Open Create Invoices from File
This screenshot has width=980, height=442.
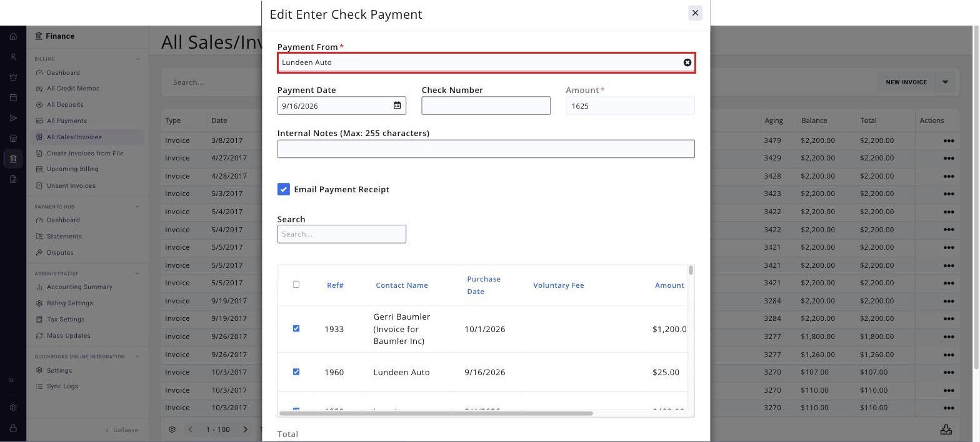(85, 153)
